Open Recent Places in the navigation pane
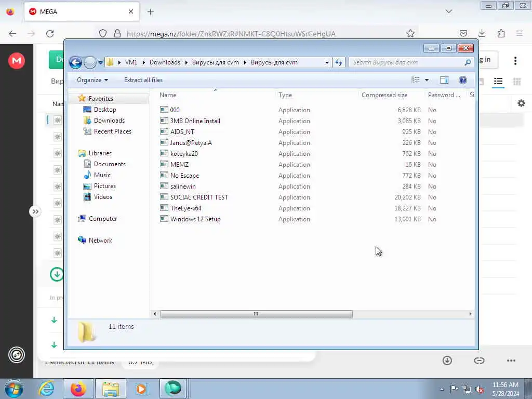 point(112,131)
